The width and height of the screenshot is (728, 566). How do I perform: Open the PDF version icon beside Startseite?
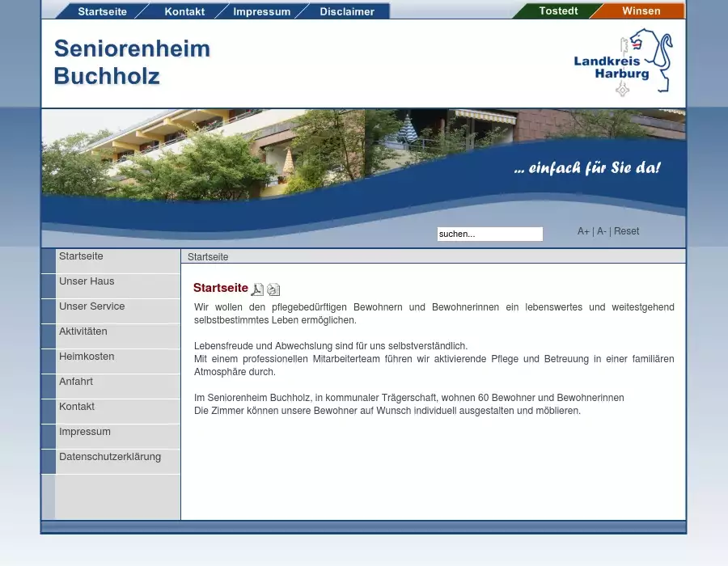tap(257, 289)
